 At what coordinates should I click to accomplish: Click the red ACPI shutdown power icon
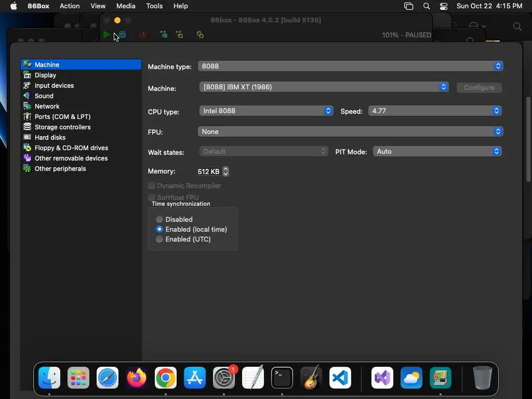pos(143,35)
